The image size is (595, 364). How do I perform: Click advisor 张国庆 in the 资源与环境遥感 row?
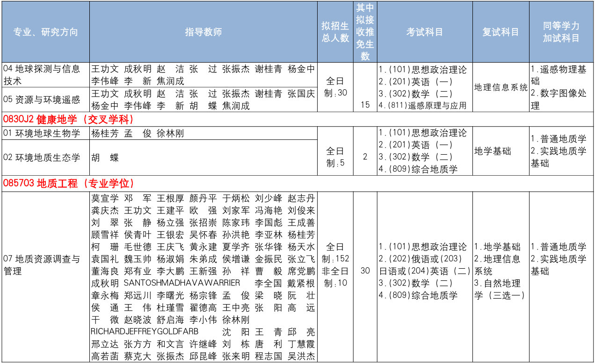point(301,93)
